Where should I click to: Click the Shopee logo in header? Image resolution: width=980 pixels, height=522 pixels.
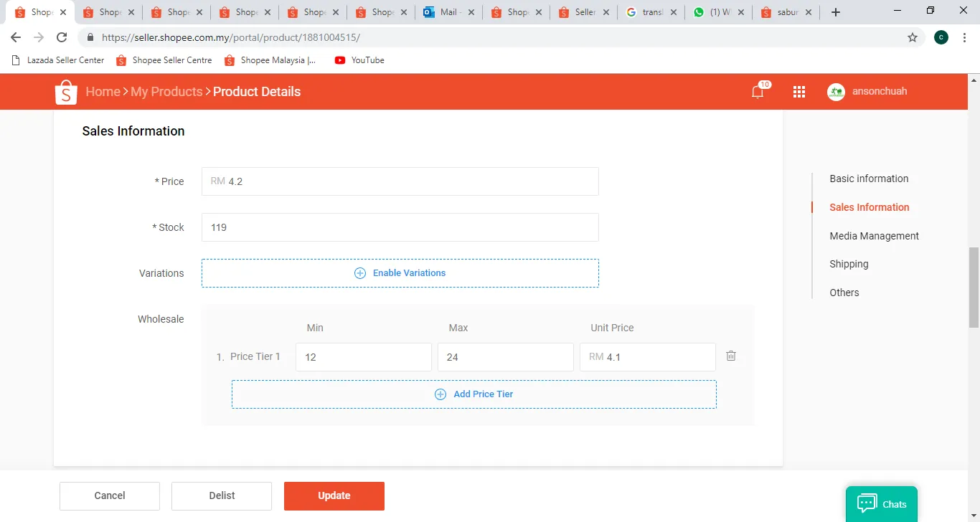click(66, 92)
